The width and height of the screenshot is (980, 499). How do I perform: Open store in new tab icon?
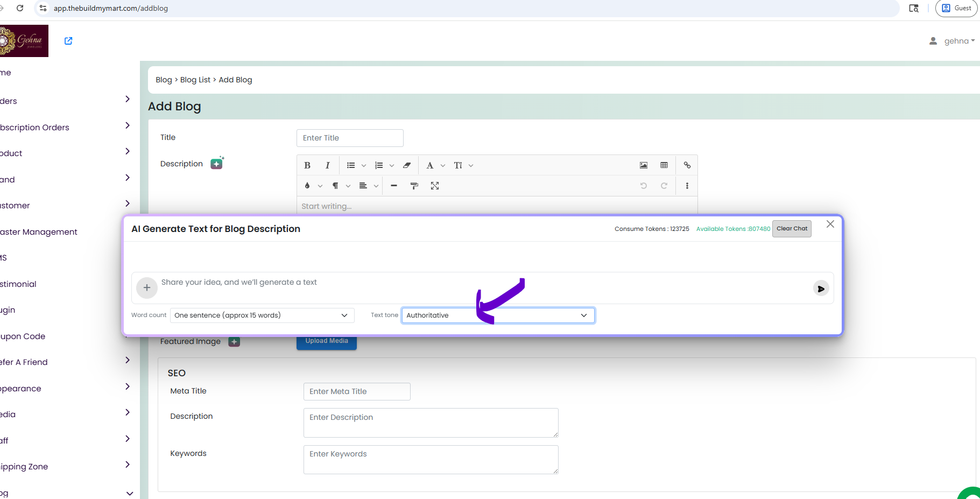point(68,41)
